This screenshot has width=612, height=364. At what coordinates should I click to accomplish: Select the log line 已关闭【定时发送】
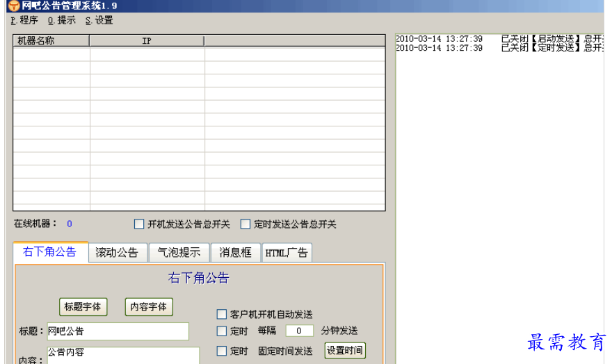pos(499,48)
